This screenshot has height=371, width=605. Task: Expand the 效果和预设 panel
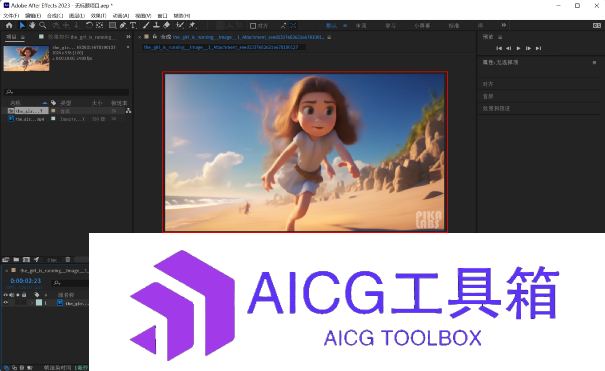[496, 109]
